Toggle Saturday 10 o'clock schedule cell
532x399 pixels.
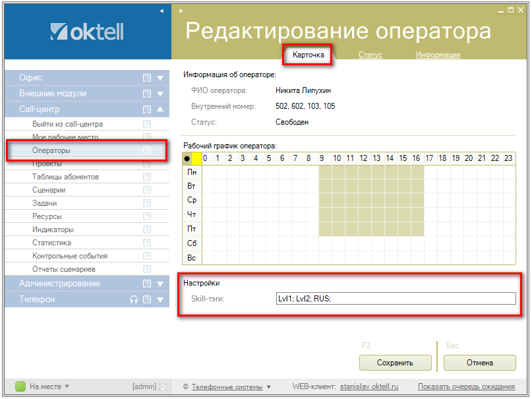338,243
